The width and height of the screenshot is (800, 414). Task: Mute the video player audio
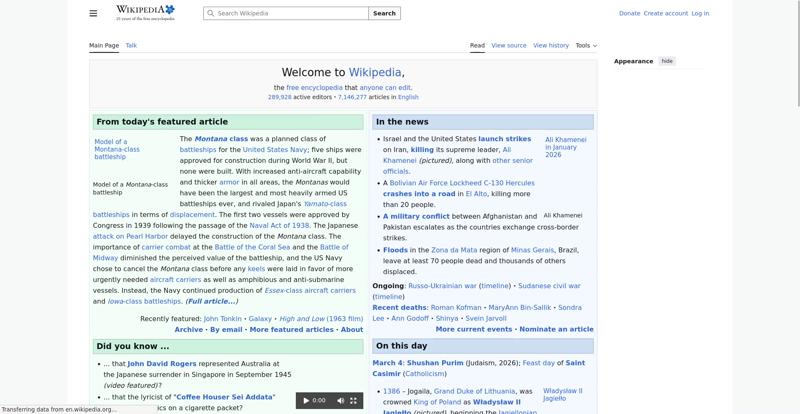[340, 400]
